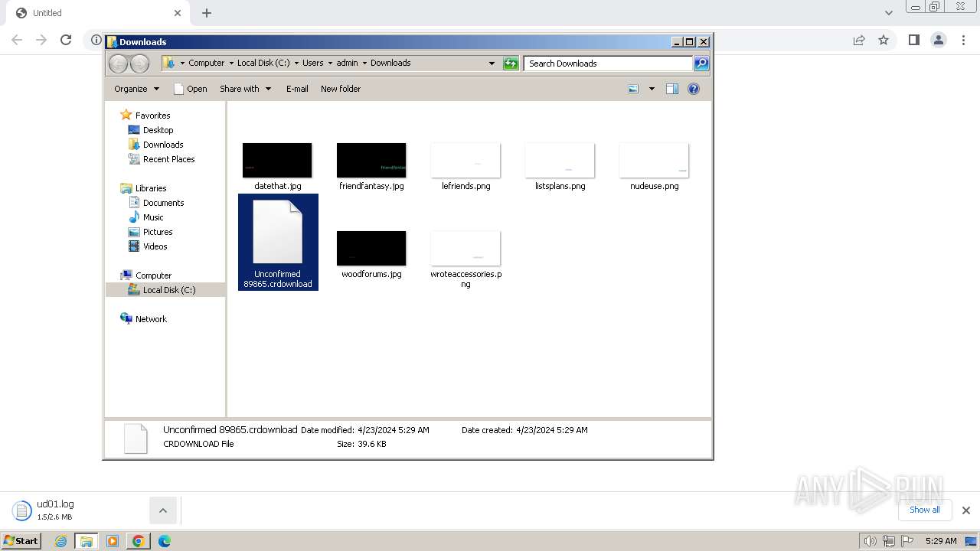Select the lefriends.png file
Image resolution: width=980 pixels, height=551 pixels.
click(x=465, y=166)
